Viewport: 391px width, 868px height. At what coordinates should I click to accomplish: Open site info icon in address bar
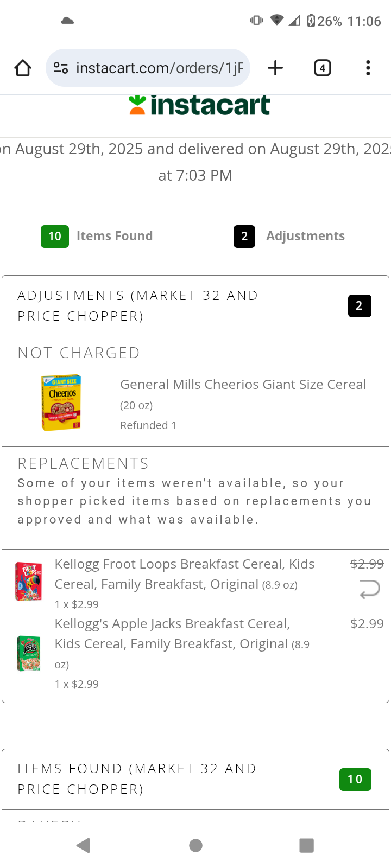(x=61, y=68)
